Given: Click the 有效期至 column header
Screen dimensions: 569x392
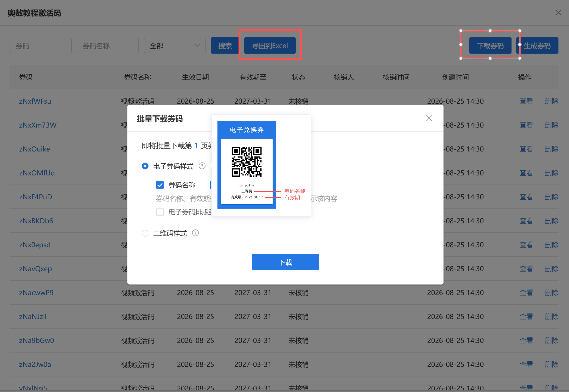Looking at the screenshot, I should click(x=253, y=77).
